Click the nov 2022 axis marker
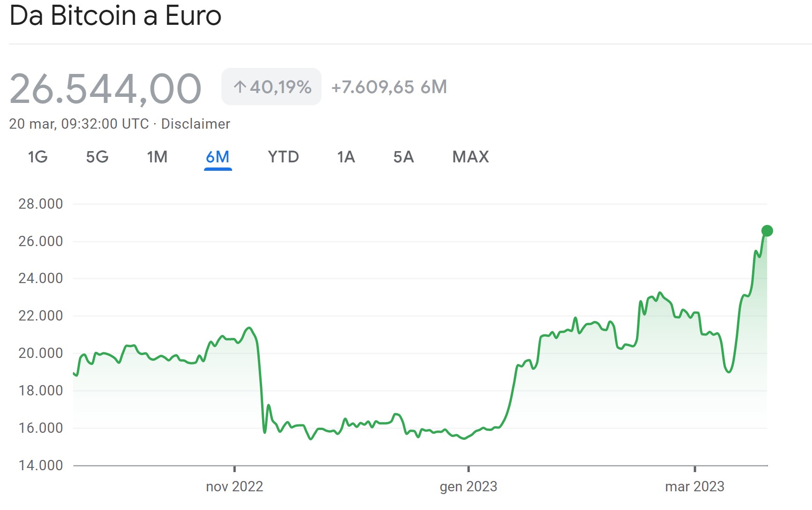 pos(234,487)
